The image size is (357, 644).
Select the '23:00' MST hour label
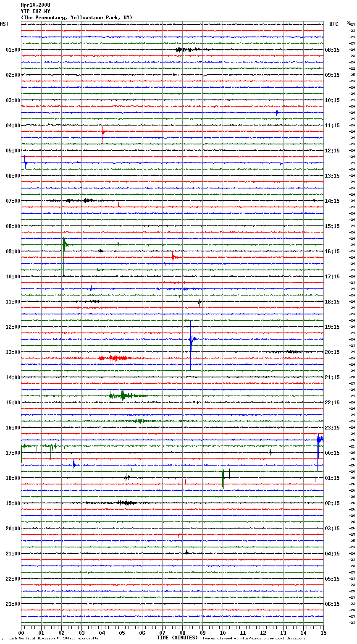13,604
